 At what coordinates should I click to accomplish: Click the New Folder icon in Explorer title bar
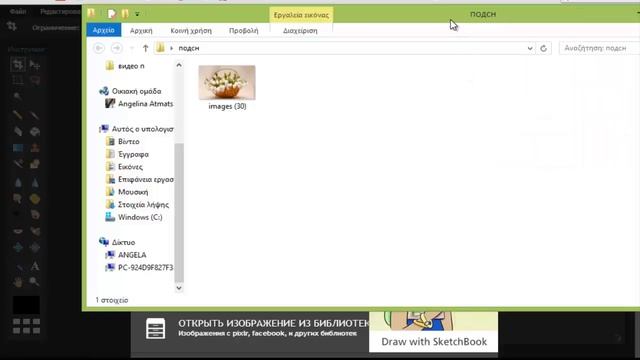click(x=125, y=14)
